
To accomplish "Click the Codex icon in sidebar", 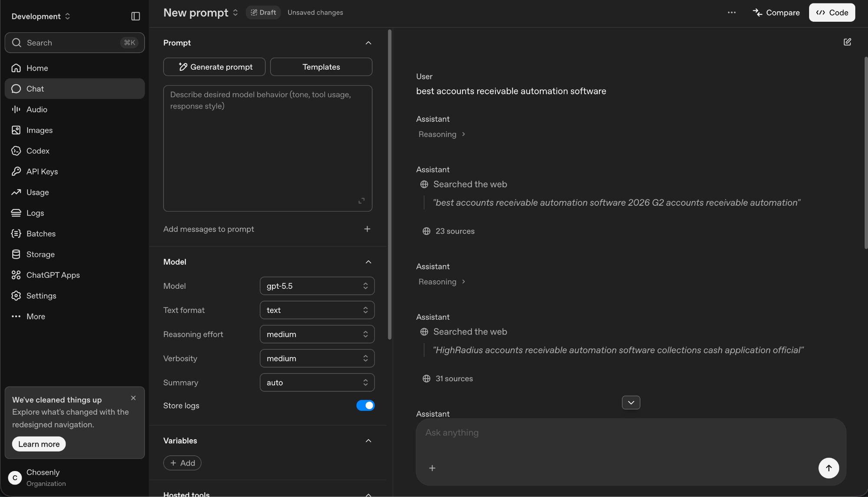I will point(16,151).
